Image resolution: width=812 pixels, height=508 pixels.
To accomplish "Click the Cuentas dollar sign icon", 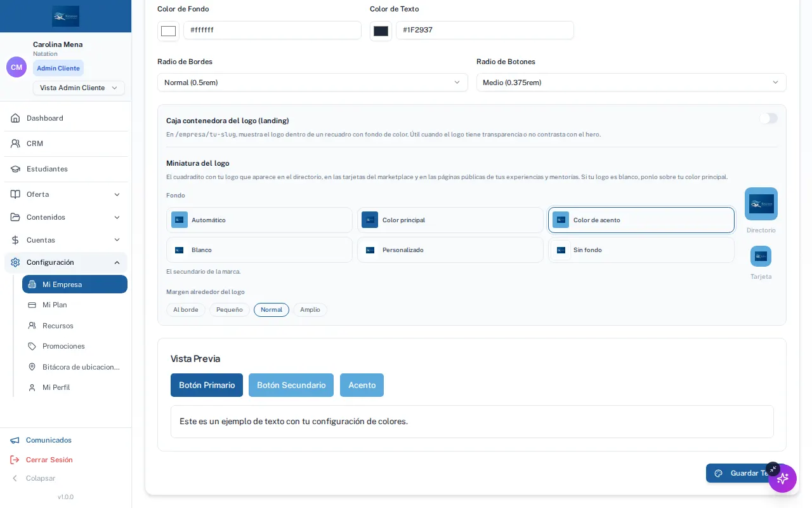I will point(15,240).
